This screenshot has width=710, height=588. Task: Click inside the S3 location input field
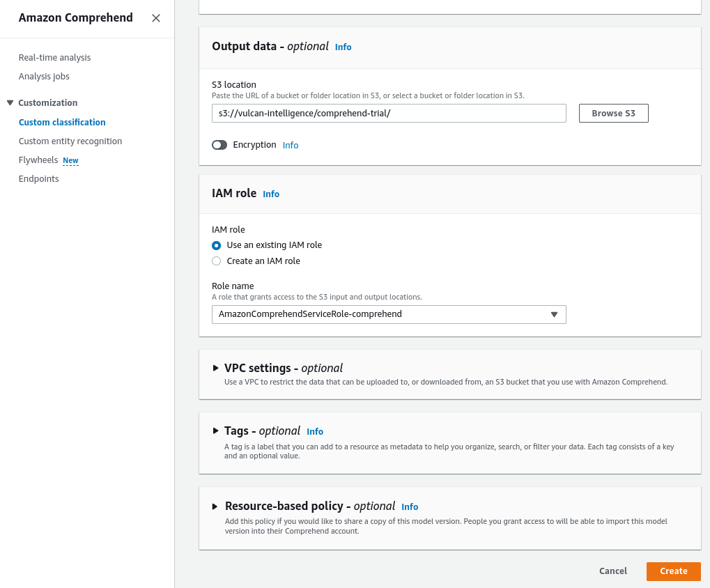[389, 113]
